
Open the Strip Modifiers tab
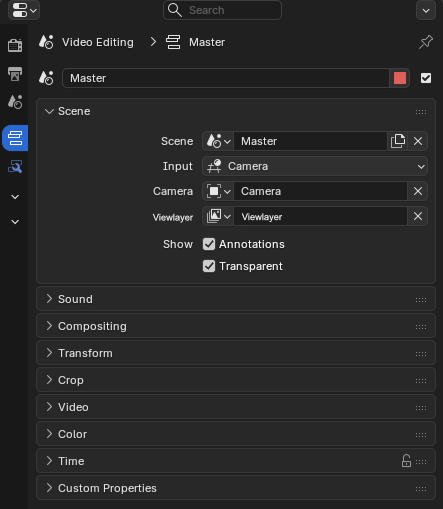[x=15, y=166]
